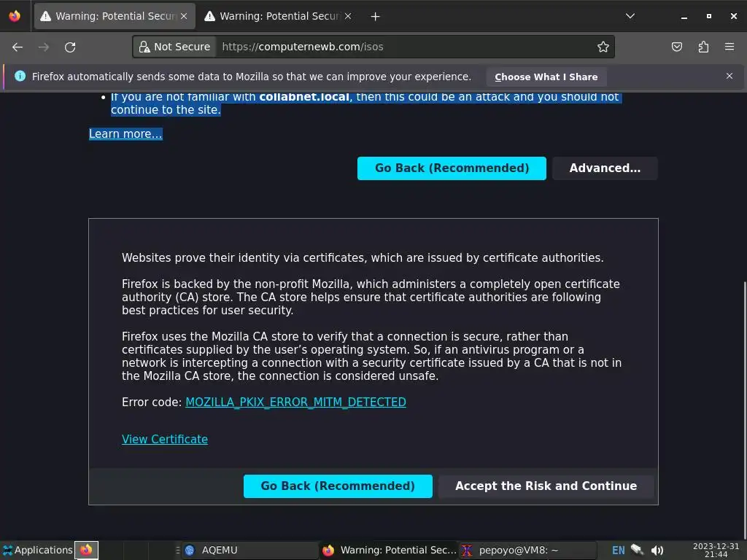Switch to the second Warning tab
Screen dimensions: 747x560
pos(279,16)
